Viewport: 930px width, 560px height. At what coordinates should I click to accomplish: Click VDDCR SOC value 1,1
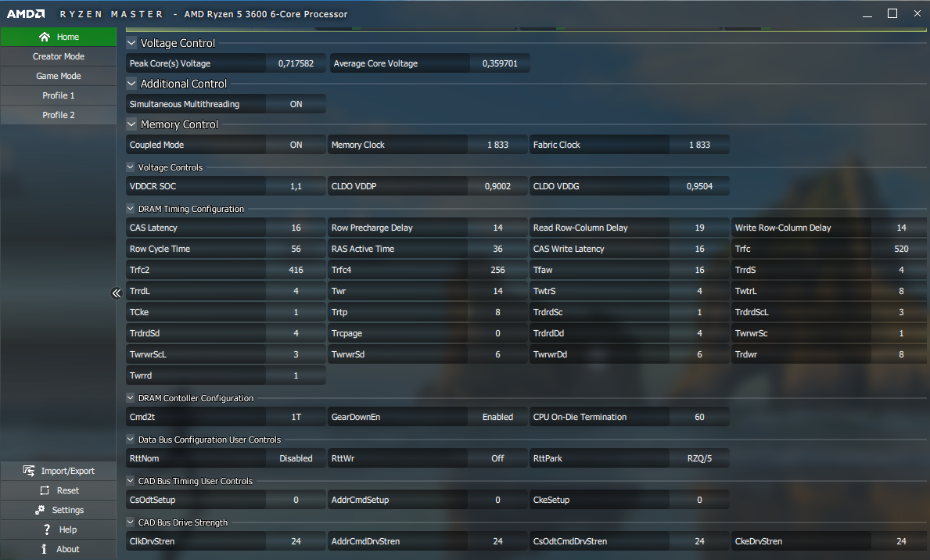[x=296, y=186]
